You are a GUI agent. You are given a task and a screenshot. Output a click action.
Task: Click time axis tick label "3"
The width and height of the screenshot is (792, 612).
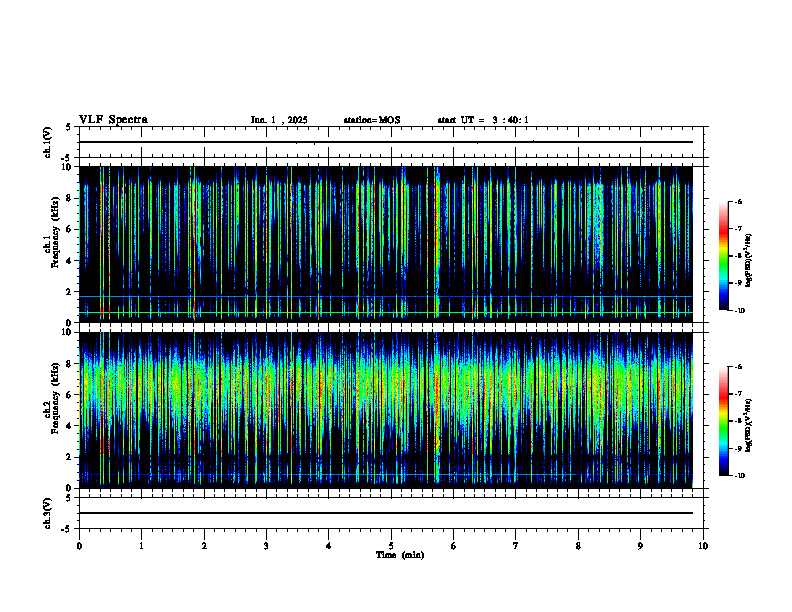266,546
